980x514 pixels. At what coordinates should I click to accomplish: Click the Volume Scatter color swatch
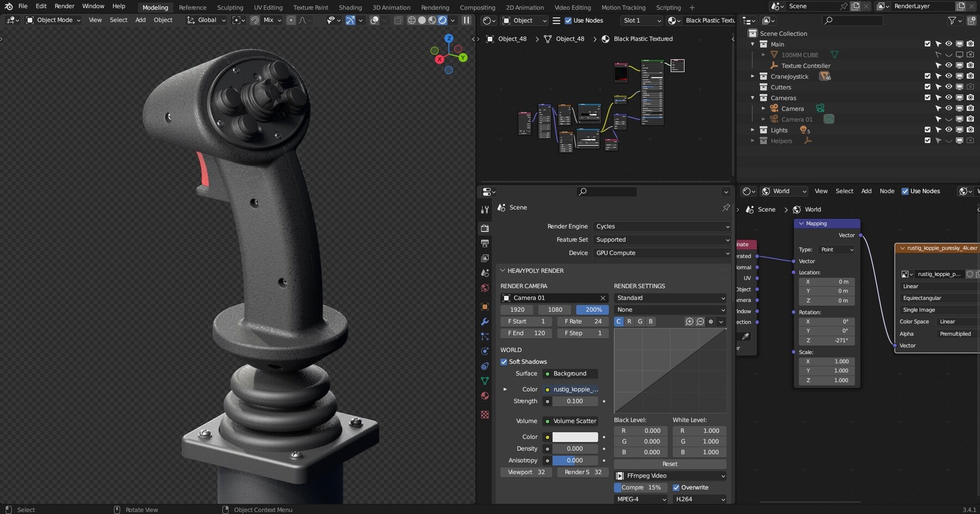point(575,437)
